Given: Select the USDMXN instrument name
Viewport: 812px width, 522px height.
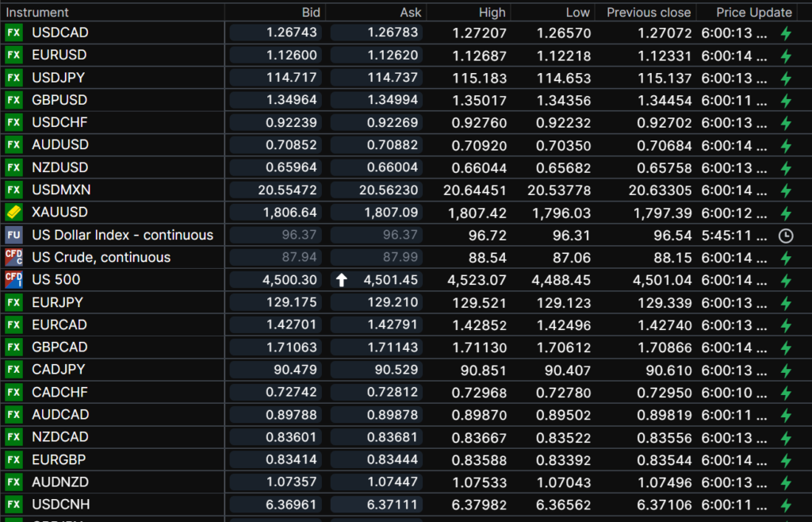Looking at the screenshot, I should pos(61,190).
